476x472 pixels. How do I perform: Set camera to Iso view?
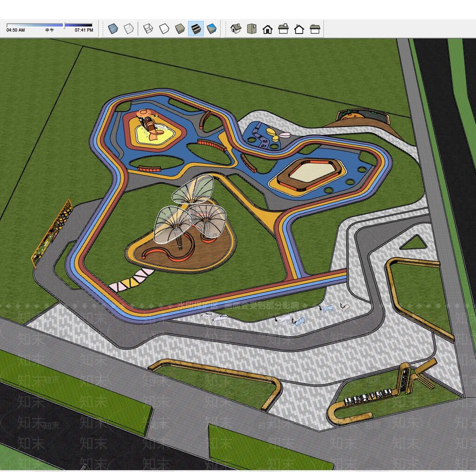point(236,29)
